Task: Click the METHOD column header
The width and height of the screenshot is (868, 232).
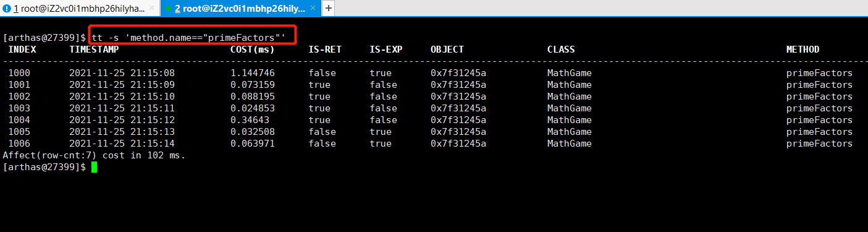Action: pyautogui.click(x=803, y=49)
